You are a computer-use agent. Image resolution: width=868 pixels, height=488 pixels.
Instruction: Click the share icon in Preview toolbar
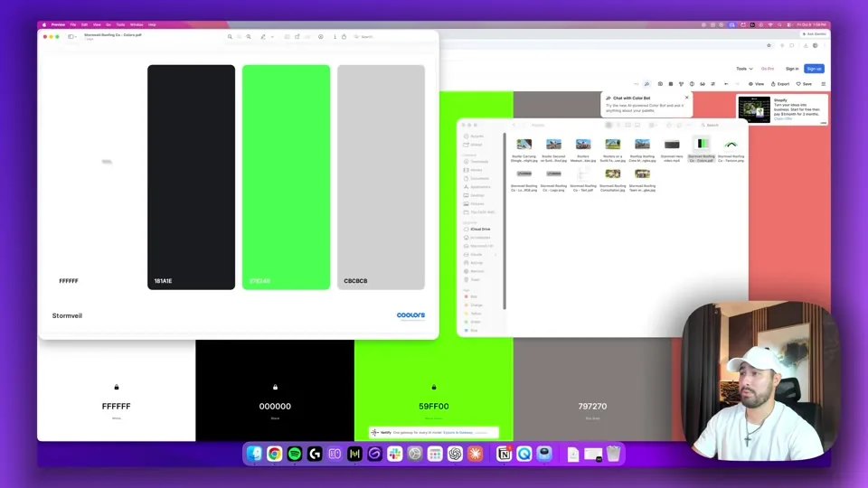(344, 36)
